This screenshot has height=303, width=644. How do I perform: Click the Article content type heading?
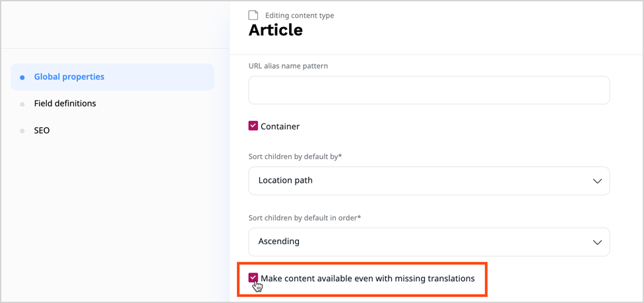[276, 30]
